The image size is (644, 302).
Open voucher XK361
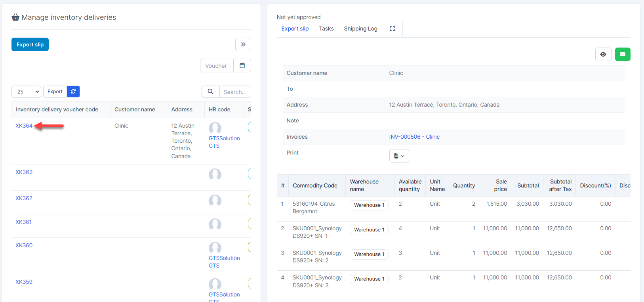pos(23,222)
